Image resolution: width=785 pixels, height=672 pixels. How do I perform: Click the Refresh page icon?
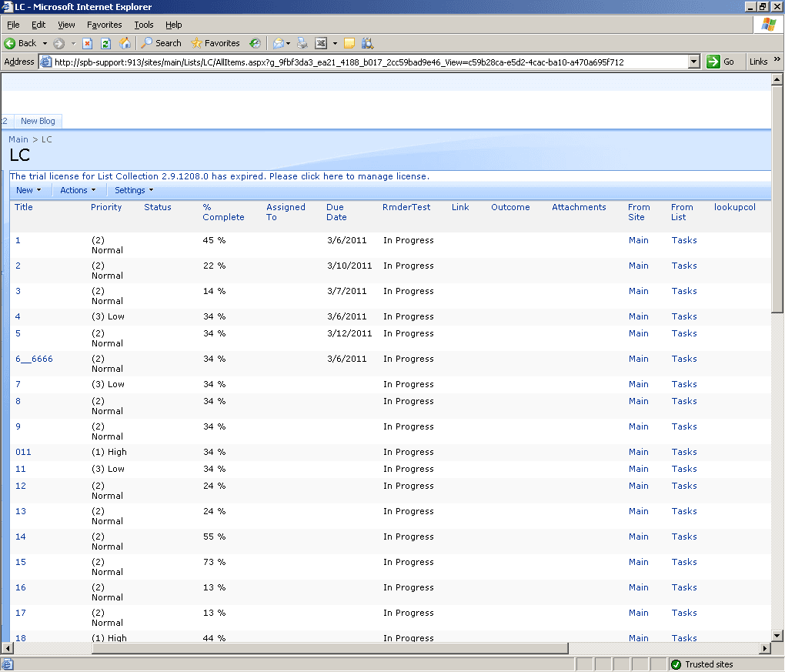[x=105, y=44]
